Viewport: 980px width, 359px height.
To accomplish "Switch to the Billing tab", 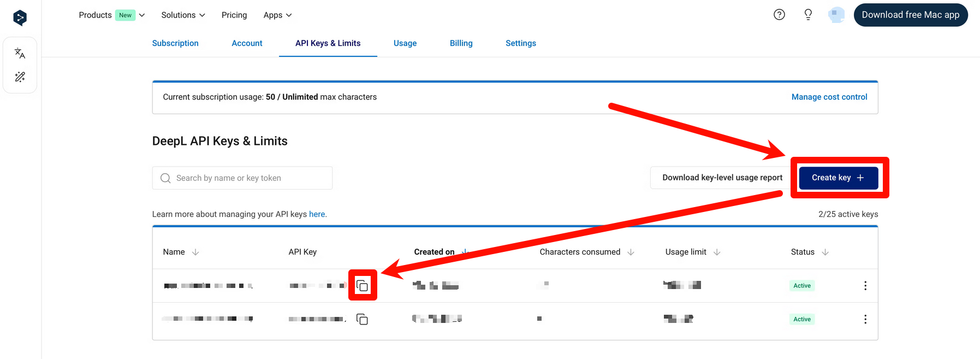I will (461, 43).
